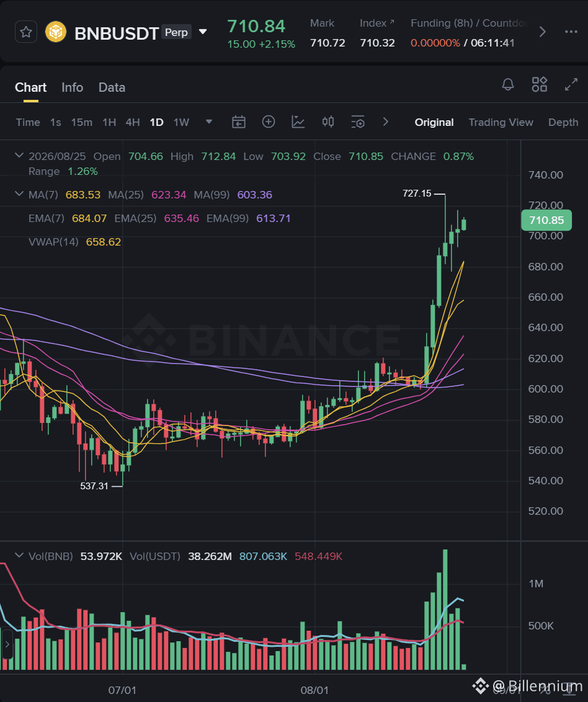Expand chart to fullscreen
This screenshot has width=588, height=702.
pyautogui.click(x=571, y=84)
